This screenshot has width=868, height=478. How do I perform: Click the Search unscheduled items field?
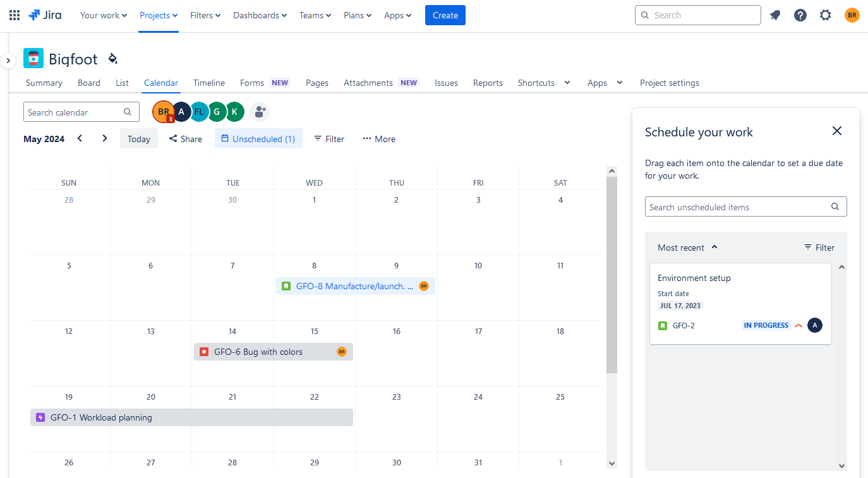coord(745,207)
